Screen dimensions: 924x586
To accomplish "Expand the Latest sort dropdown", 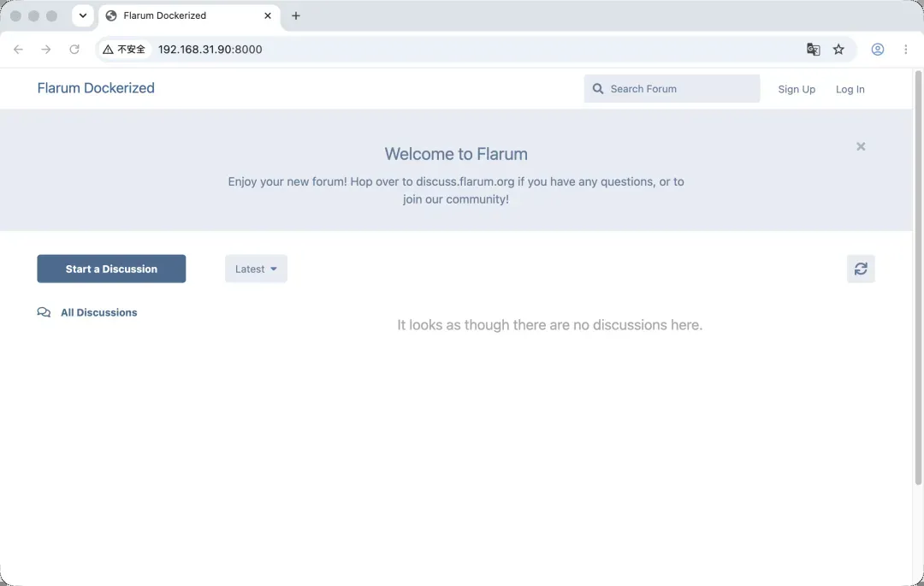I will point(256,269).
